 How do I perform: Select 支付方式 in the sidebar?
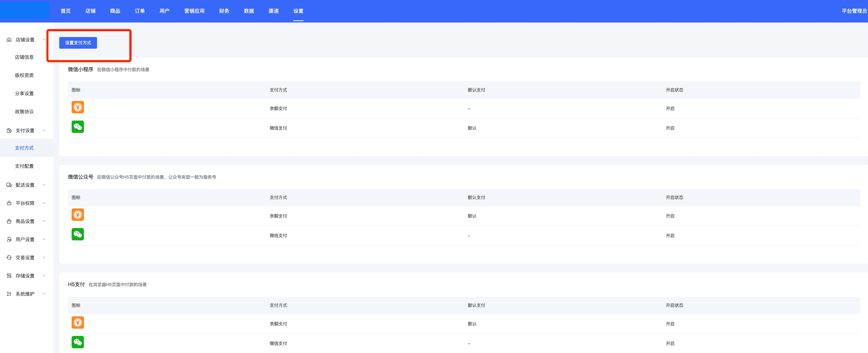click(x=24, y=148)
